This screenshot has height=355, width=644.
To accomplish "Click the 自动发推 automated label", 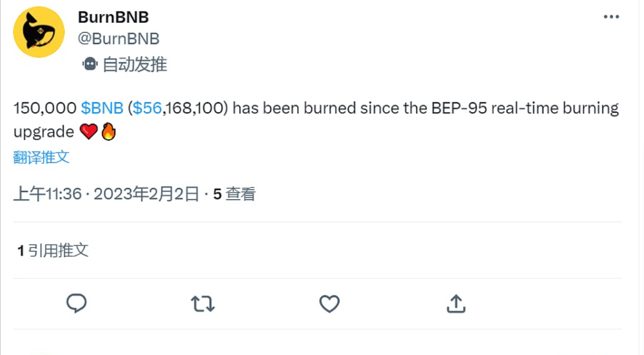I will point(135,65).
